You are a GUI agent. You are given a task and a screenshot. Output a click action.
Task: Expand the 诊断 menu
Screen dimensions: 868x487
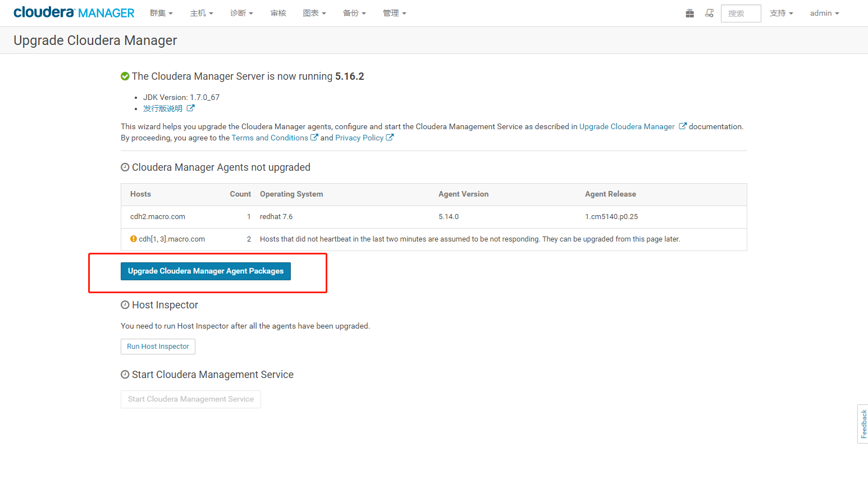[241, 13]
